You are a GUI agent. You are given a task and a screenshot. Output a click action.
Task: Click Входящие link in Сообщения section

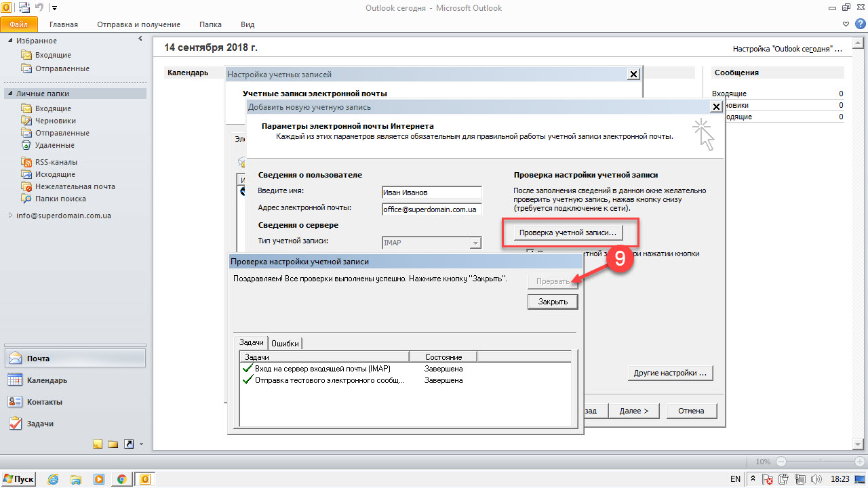click(x=729, y=94)
